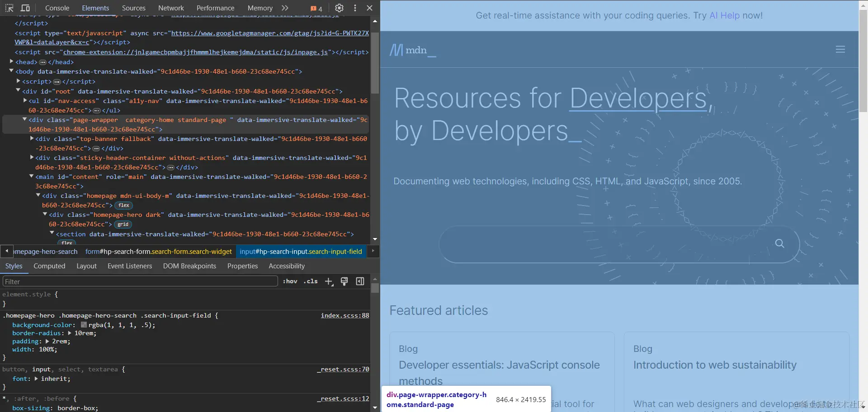Click the styles Filter input field
This screenshot has width=868, height=412.
coord(140,281)
